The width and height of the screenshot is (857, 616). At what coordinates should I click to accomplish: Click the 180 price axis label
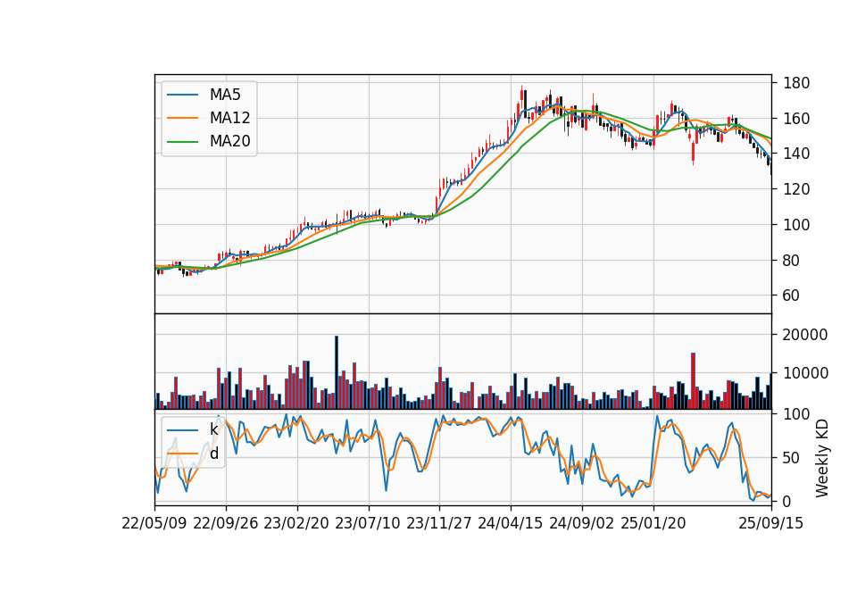coord(796,83)
